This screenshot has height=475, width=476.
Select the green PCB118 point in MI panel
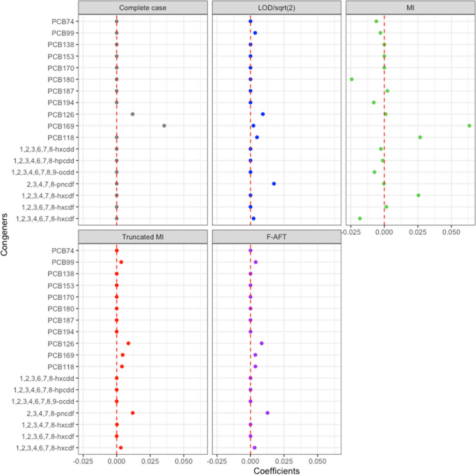[420, 137]
